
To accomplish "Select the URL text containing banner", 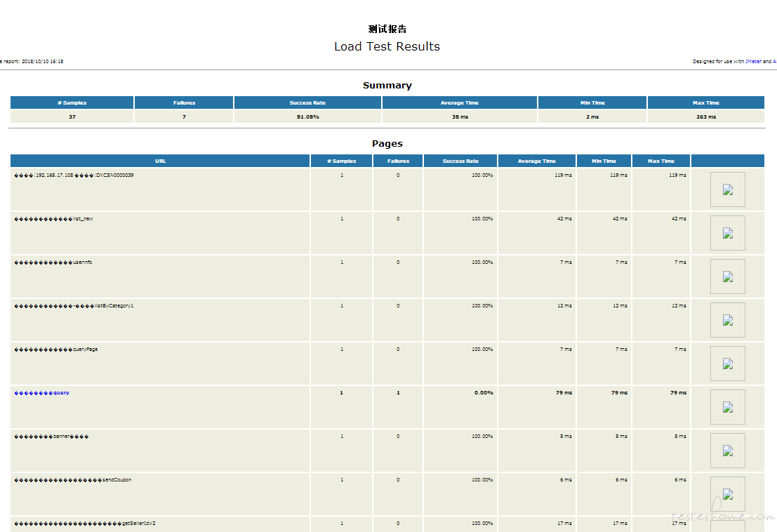I will [51, 437].
